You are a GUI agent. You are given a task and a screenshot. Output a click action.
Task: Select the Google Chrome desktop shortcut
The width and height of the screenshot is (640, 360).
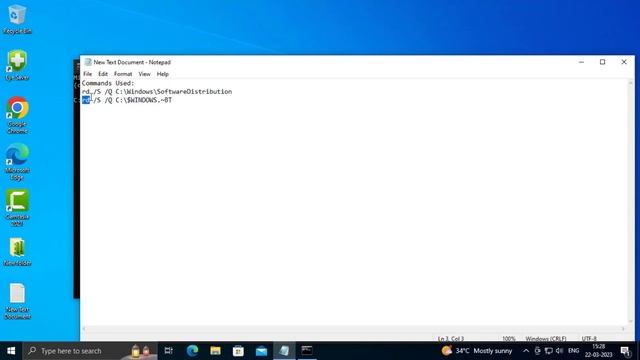coord(17,115)
